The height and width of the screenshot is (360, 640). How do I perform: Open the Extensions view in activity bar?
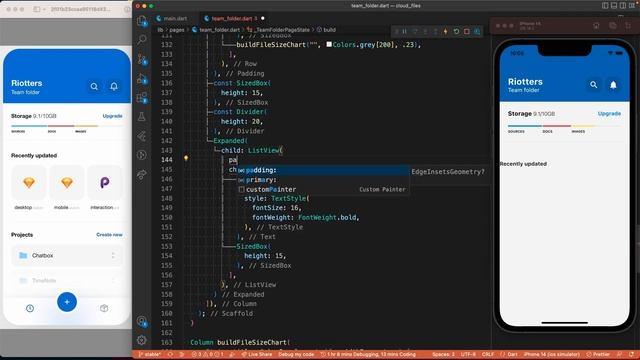click(142, 98)
